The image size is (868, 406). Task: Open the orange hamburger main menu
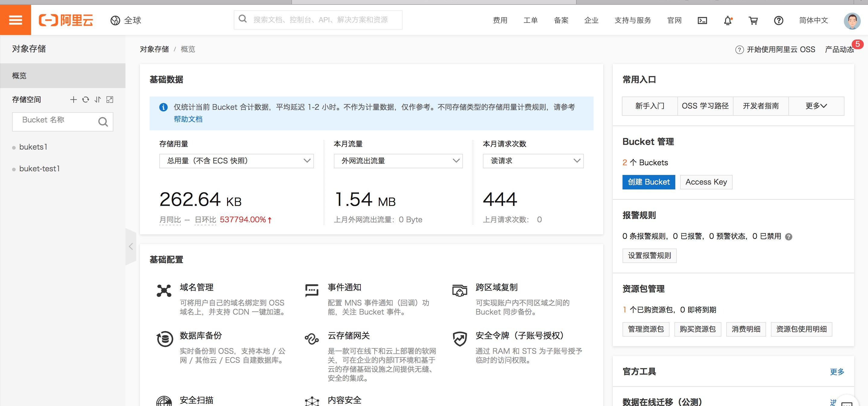tap(15, 20)
